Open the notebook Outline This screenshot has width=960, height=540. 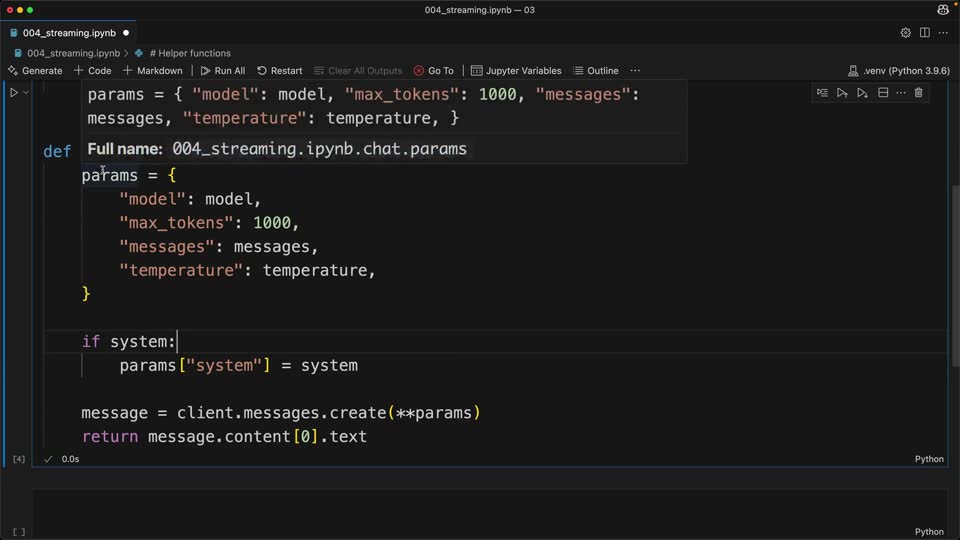596,71
